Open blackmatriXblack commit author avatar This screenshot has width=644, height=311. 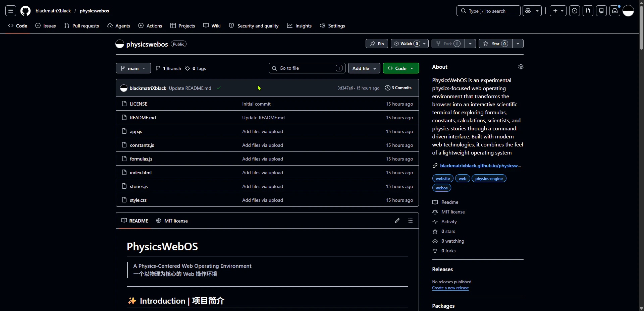[x=124, y=88]
